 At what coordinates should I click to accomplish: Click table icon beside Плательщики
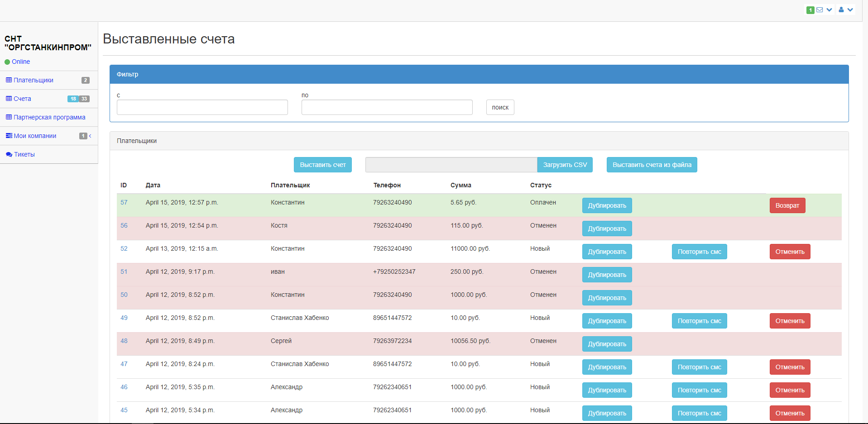(9, 80)
